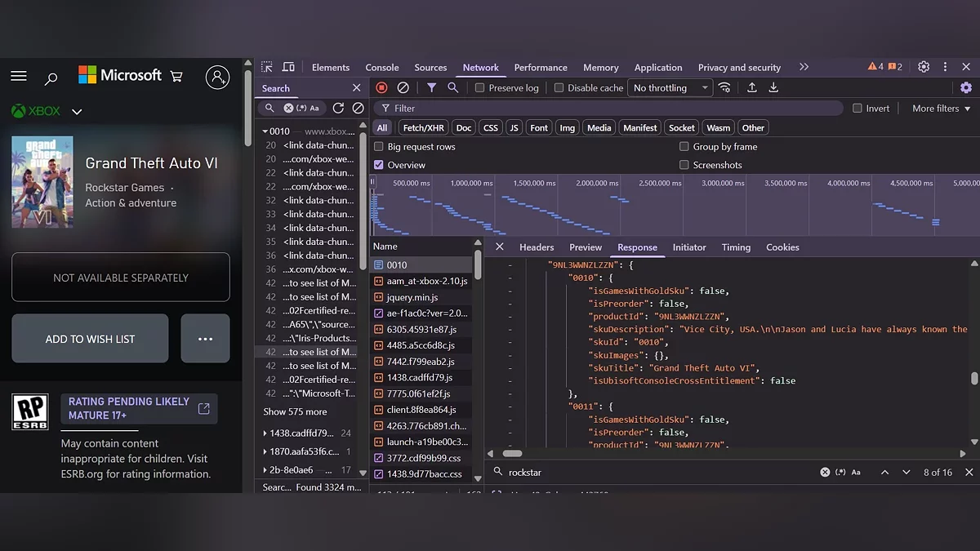
Task: Open the No throttling dropdown
Action: pos(670,88)
